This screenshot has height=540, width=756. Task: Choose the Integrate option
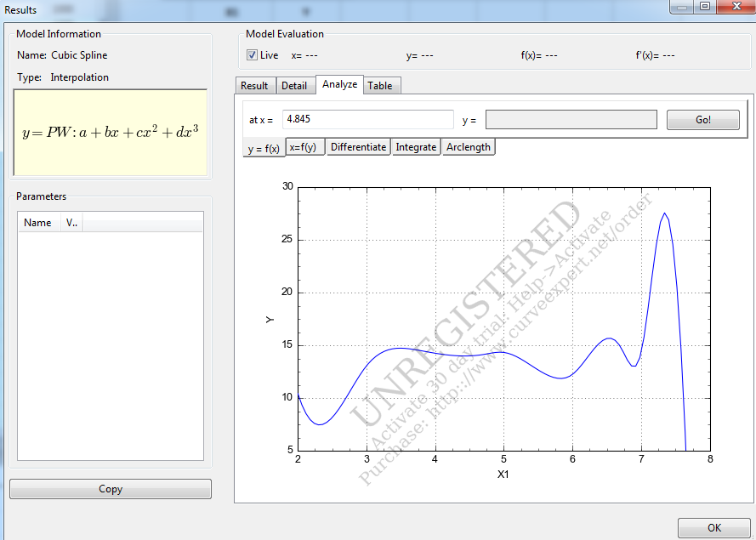416,147
